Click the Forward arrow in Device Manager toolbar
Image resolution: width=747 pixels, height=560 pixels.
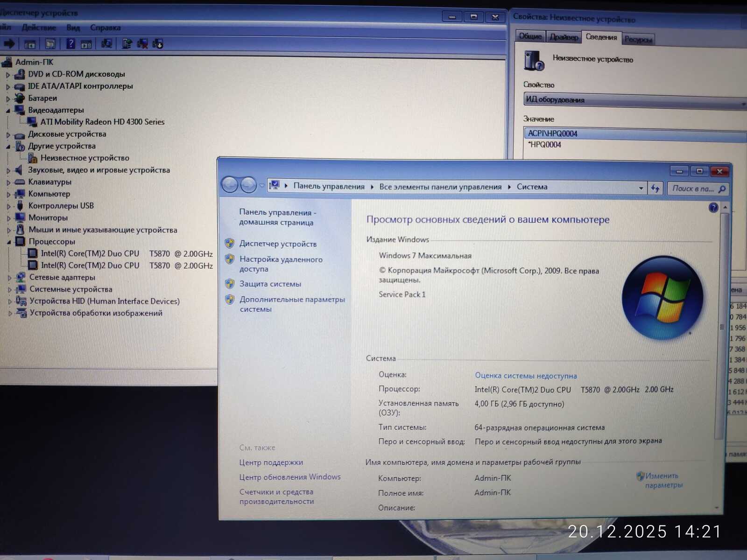(9, 44)
